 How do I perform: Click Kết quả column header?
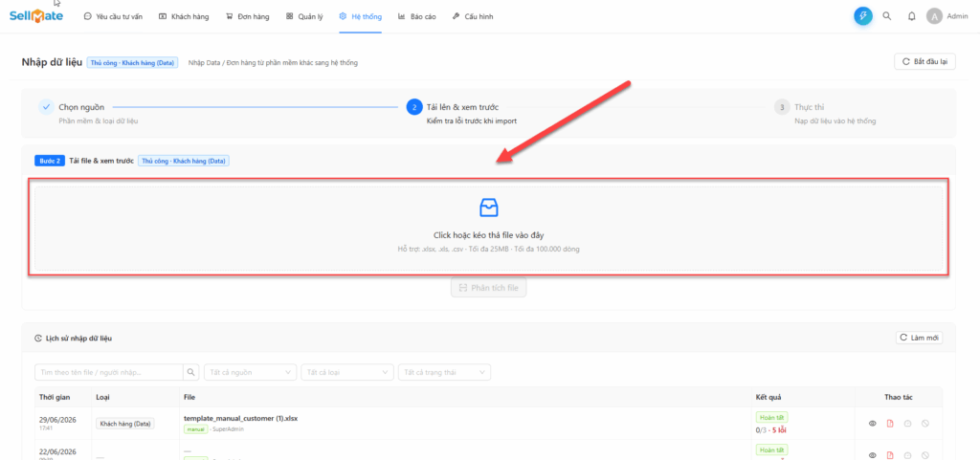(768, 397)
